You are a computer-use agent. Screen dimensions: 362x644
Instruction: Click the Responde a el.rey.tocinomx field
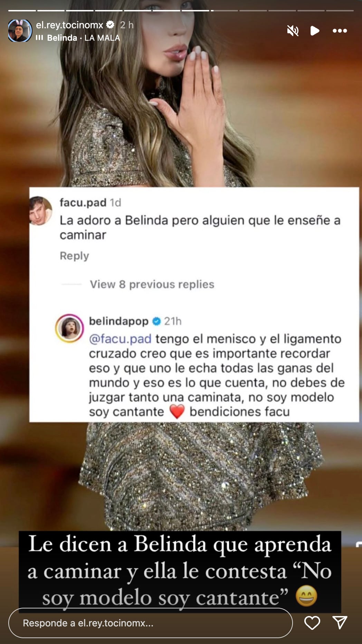[x=150, y=623]
